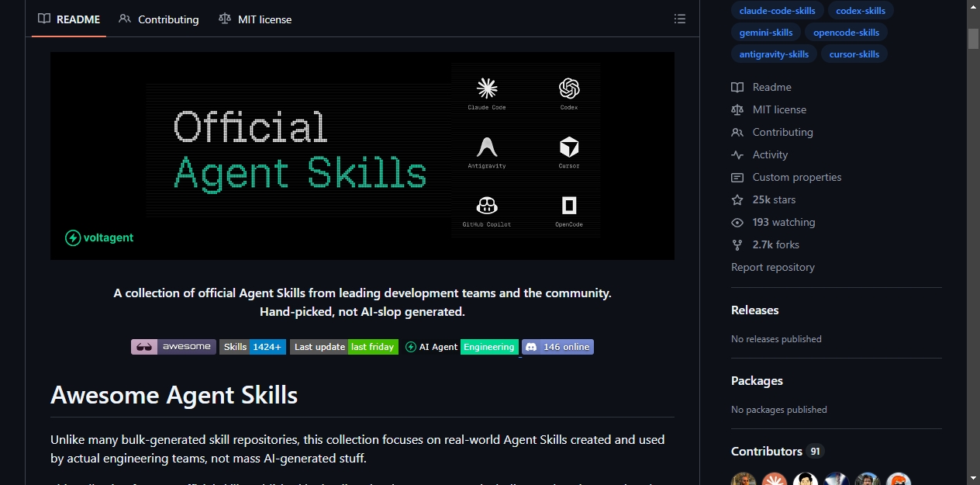Click the fork icon beside 2.7k forks

[737, 244]
